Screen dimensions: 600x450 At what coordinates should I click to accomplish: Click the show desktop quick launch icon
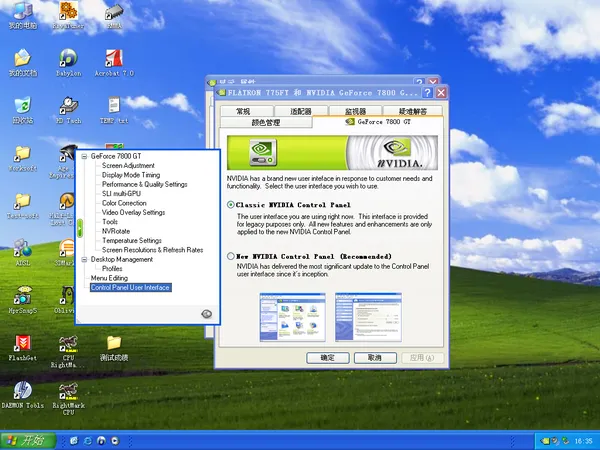pyautogui.click(x=74, y=441)
